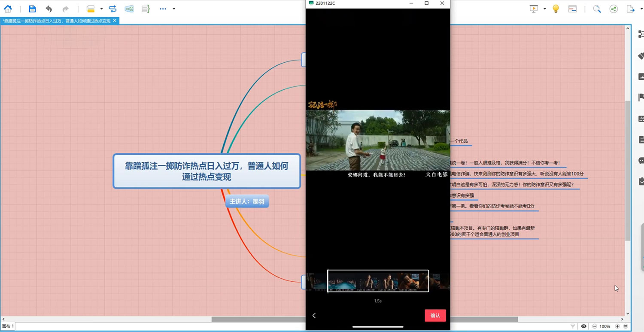Screen dimensions: 644x332
Task: Insert a relationship line using the curved arrow icon
Action: 112,9
